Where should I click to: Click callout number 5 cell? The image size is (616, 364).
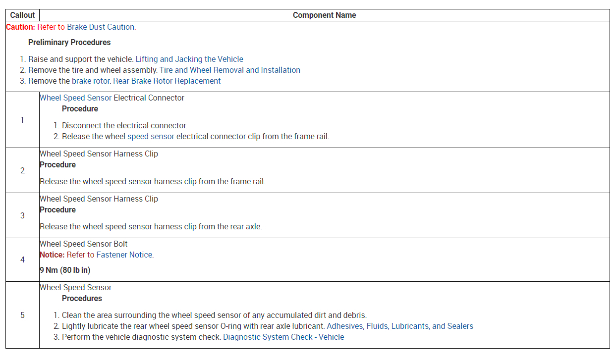pos(22,315)
